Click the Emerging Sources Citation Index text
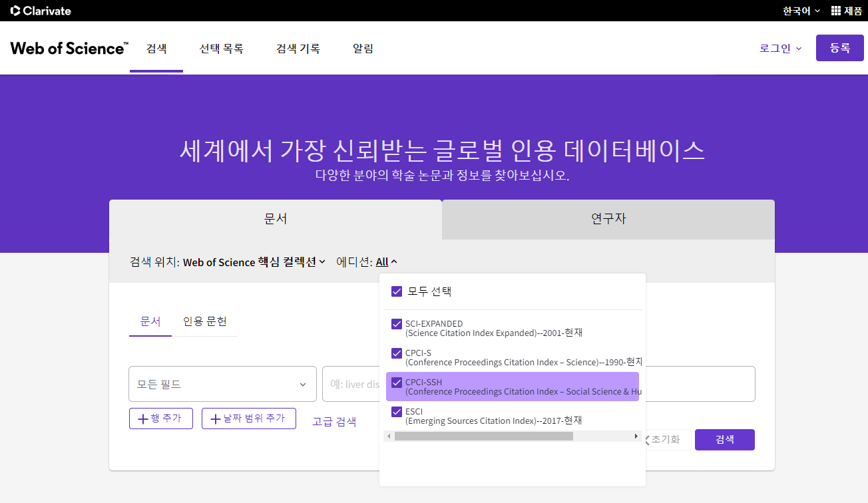Image resolution: width=868 pixels, height=503 pixels. [493, 420]
